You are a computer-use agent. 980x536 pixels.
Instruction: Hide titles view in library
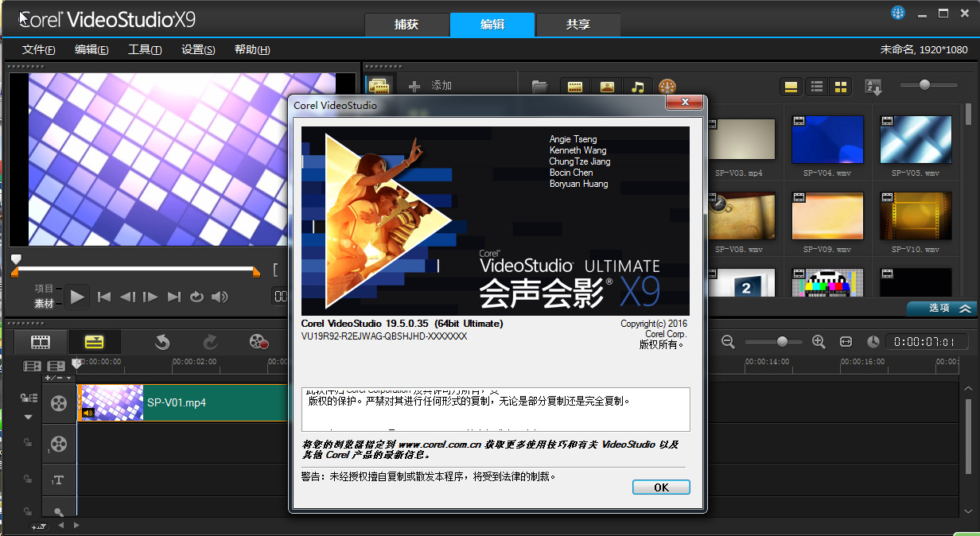[x=791, y=87]
